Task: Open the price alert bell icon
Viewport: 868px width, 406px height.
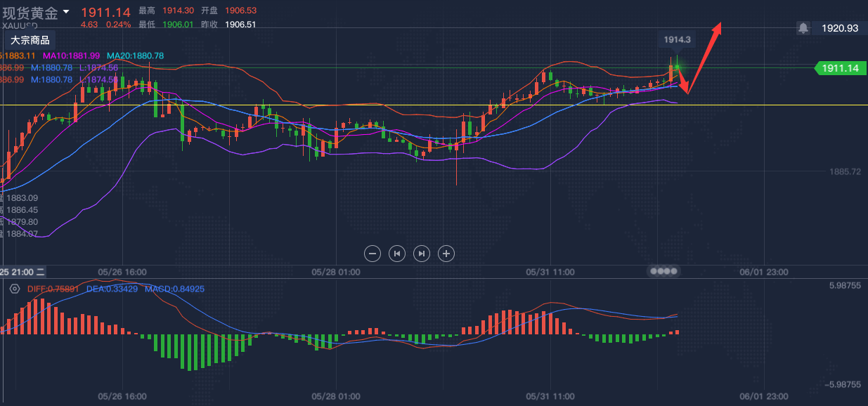Action: tap(803, 28)
